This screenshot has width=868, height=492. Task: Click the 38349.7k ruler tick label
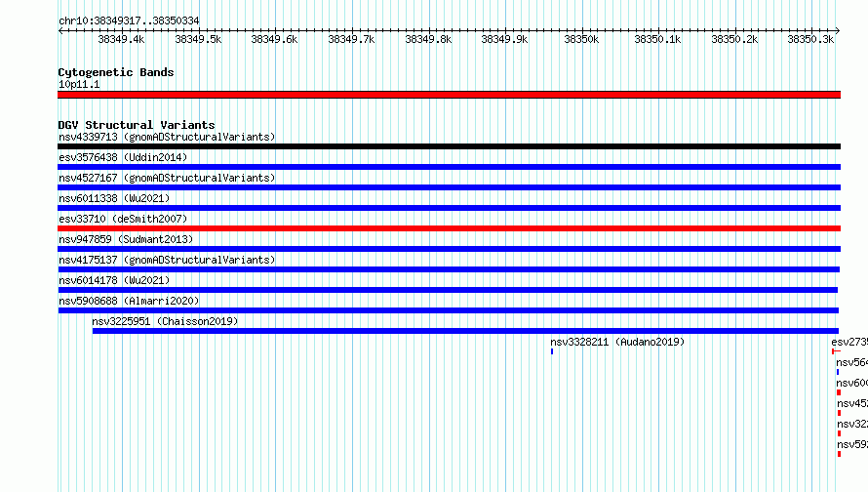click(351, 39)
